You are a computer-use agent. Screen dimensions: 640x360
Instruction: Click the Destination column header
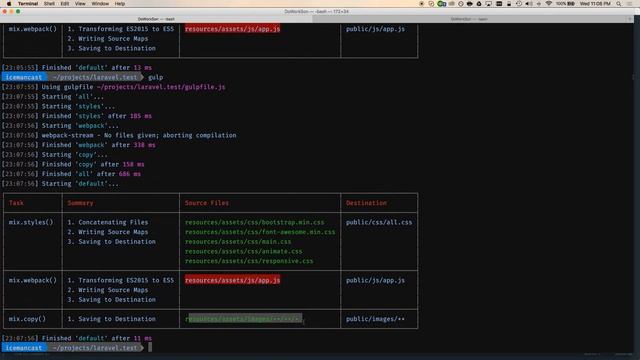[x=366, y=203]
